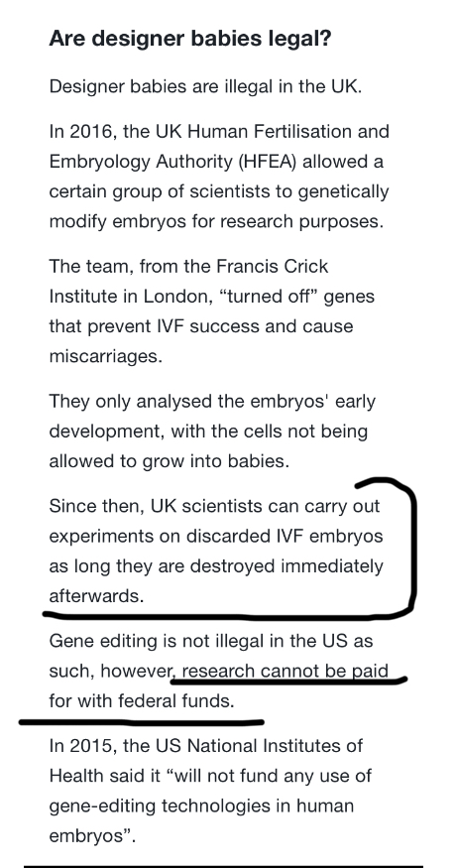Image resolution: width=456 pixels, height=868 pixels.
Task: Click the line "allowed to grow into babies."
Action: click(x=170, y=460)
